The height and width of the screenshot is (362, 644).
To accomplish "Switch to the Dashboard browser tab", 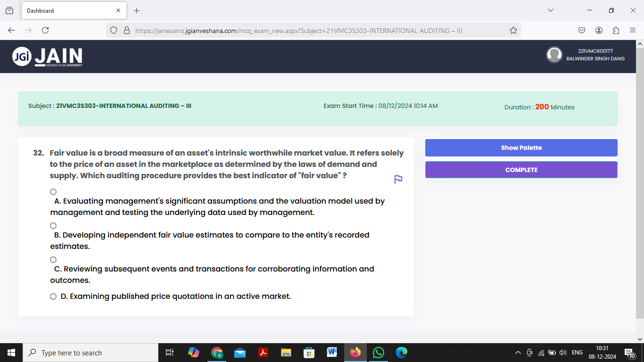I will click(x=66, y=10).
